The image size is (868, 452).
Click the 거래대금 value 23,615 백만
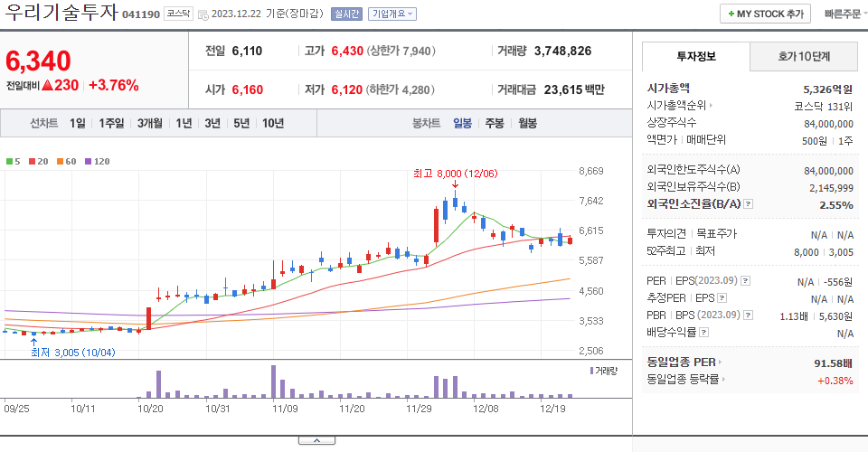tap(574, 89)
